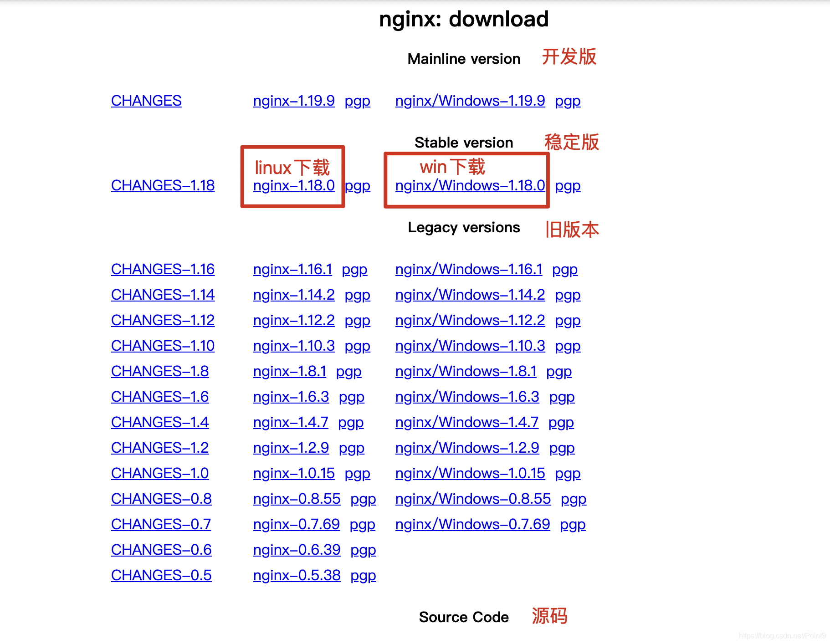Open CHANGES-1.6 changelog

[160, 397]
